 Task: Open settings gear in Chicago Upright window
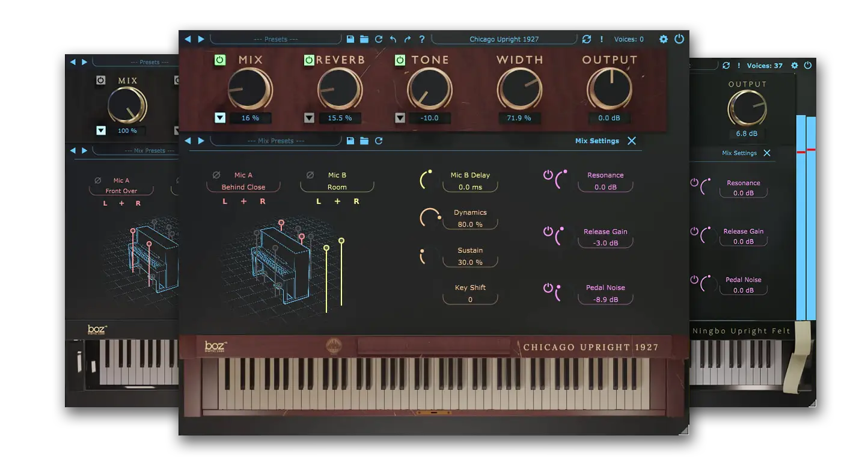point(664,39)
